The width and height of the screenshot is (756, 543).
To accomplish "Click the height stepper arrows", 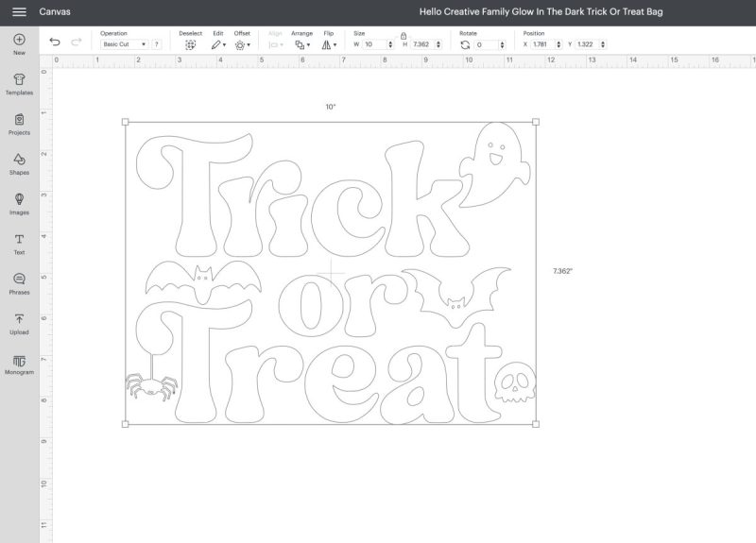I will (438, 44).
